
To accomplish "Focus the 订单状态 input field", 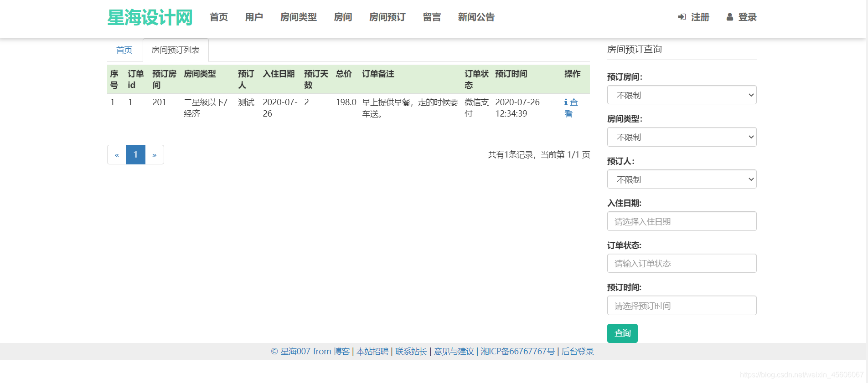I will click(x=682, y=263).
